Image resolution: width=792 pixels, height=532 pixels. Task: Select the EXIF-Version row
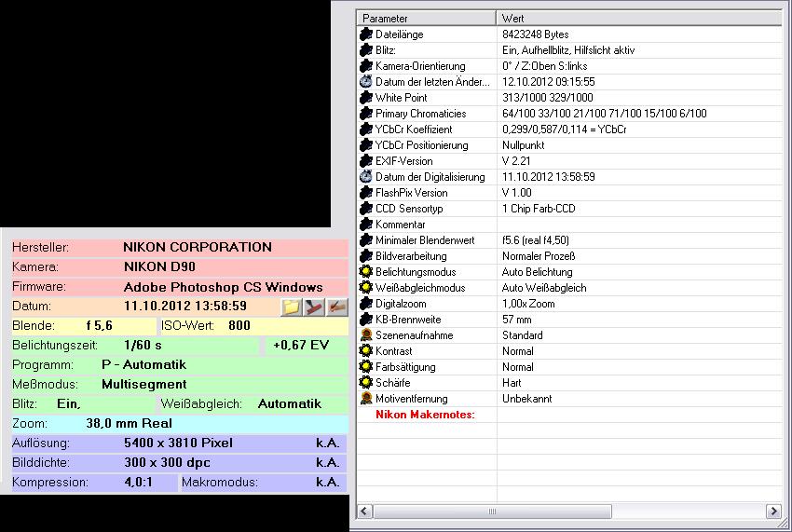click(403, 161)
